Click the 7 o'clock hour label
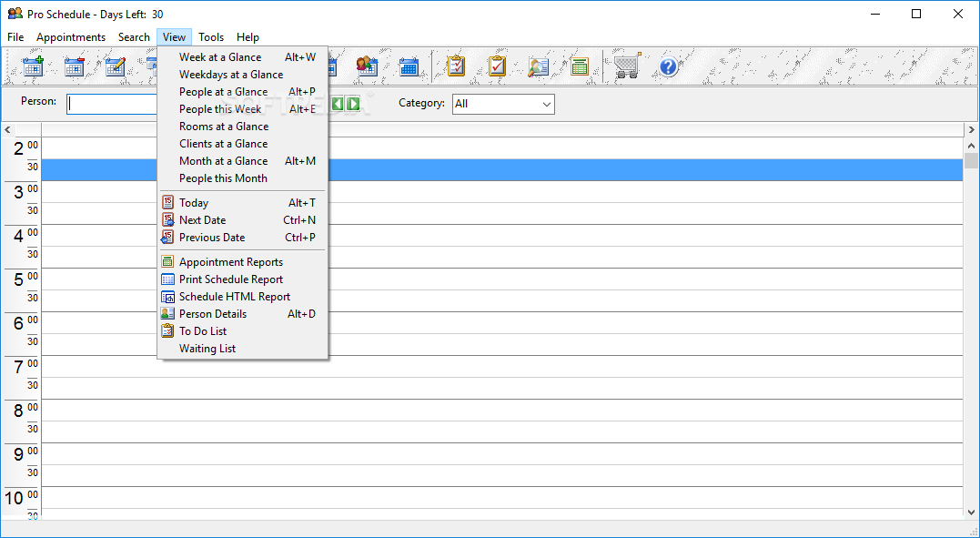980x538 pixels. pyautogui.click(x=18, y=367)
